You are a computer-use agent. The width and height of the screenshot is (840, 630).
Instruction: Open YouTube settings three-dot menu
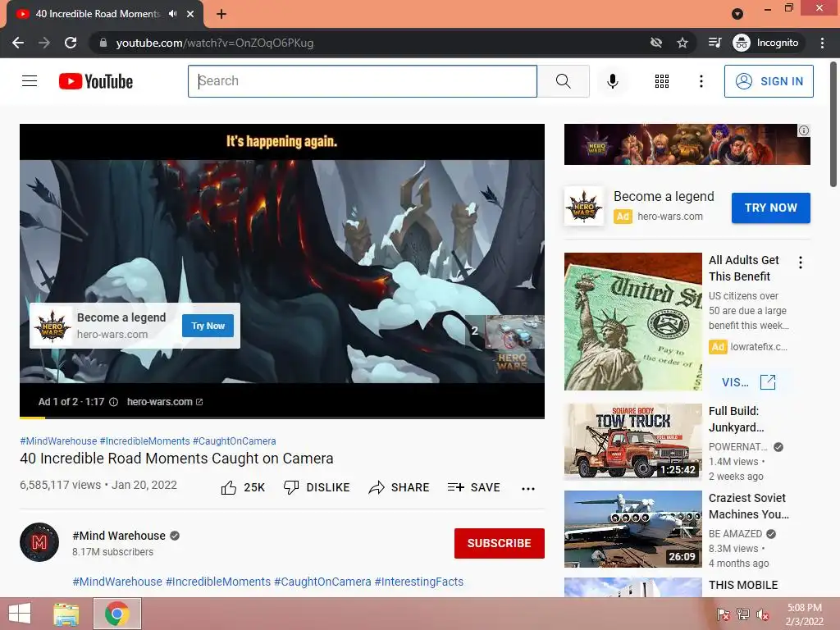click(701, 81)
